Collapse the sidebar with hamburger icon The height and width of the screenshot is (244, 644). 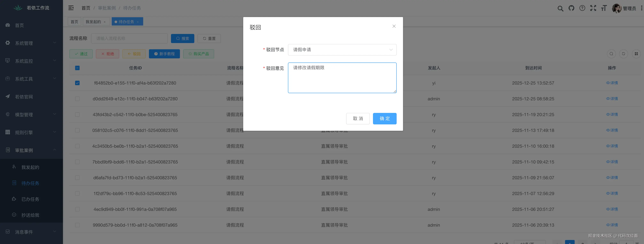pyautogui.click(x=71, y=8)
